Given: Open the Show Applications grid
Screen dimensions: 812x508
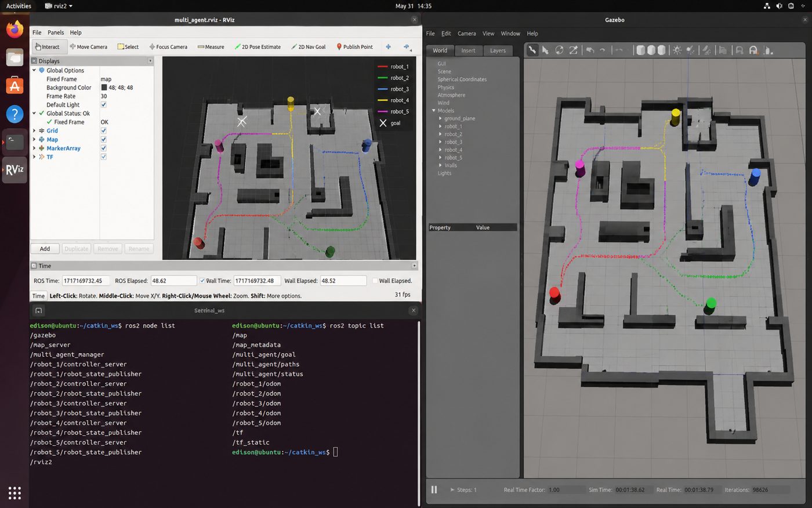Looking at the screenshot, I should (x=14, y=493).
